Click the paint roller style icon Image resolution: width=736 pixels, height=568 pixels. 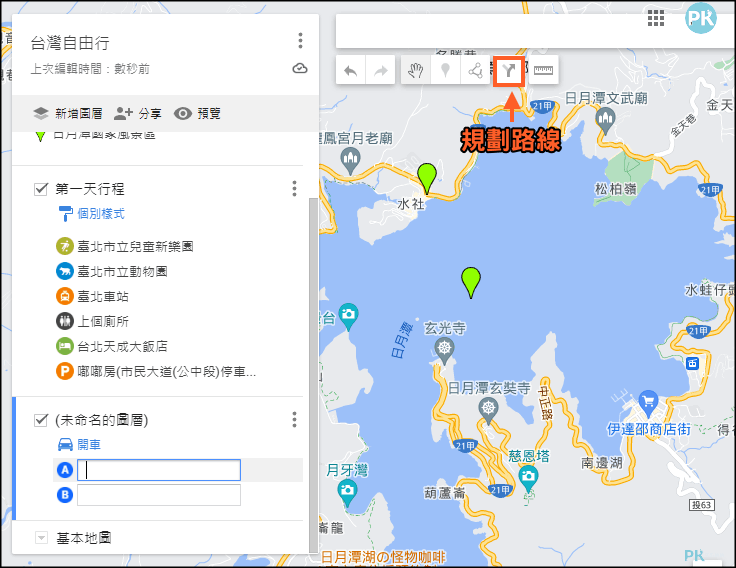66,214
